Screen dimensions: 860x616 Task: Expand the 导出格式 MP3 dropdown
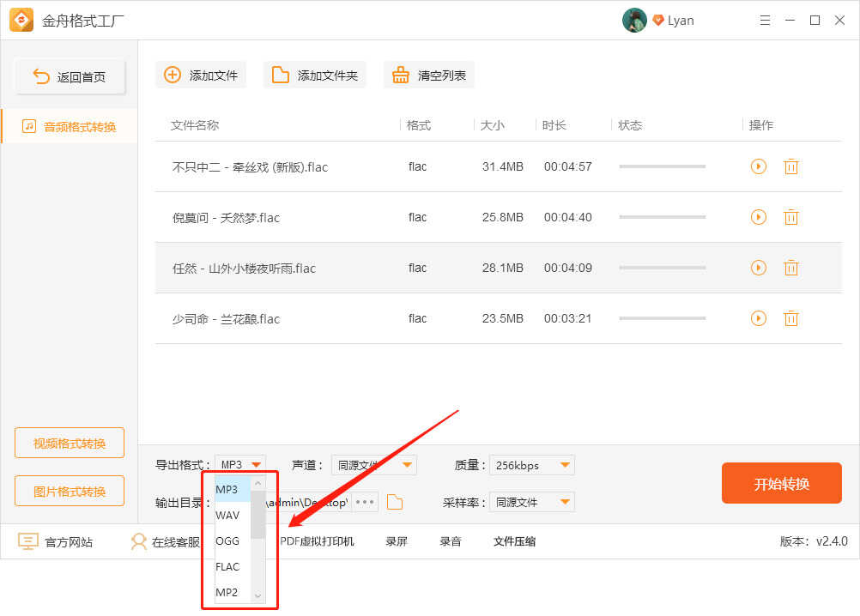tap(240, 465)
